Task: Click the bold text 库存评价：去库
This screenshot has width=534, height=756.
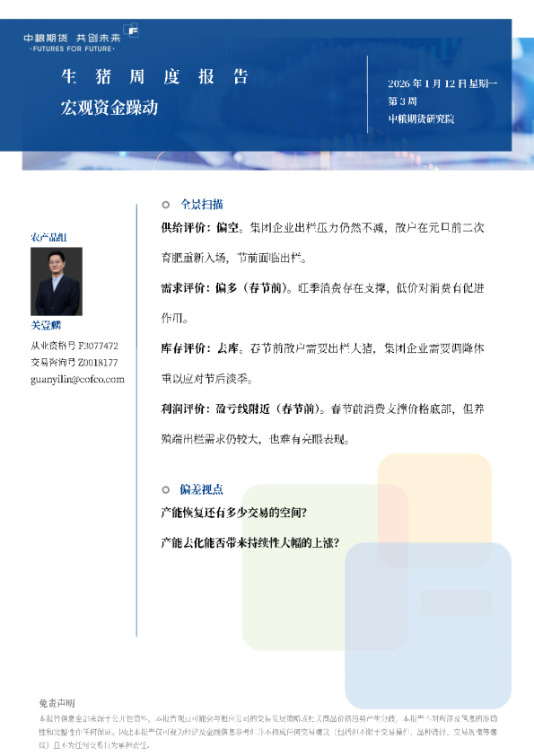Action: click(200, 348)
